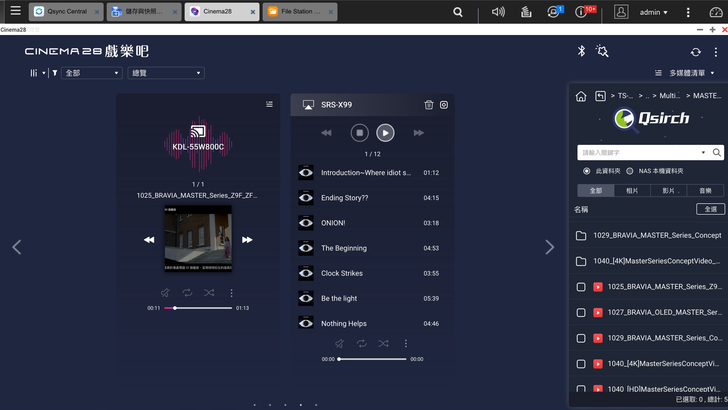
Task: Toggle repeat on KDL-55W800C player
Action: tap(187, 293)
